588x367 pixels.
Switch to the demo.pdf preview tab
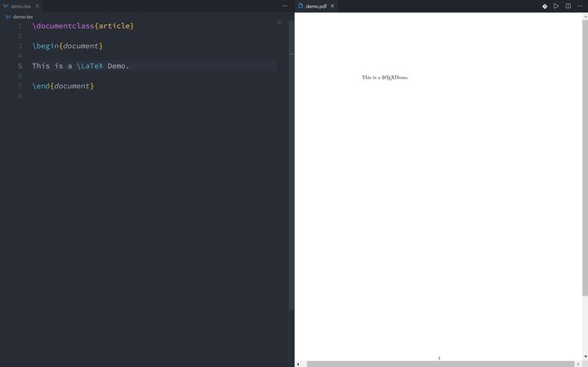[316, 6]
